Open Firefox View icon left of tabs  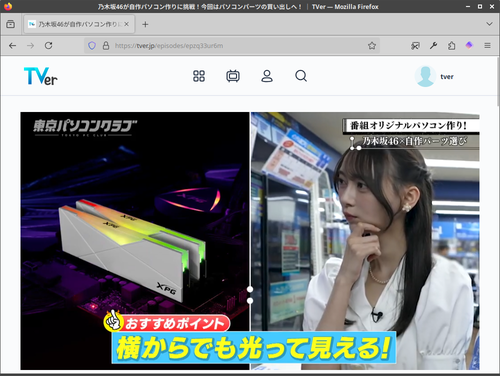[x=11, y=24]
